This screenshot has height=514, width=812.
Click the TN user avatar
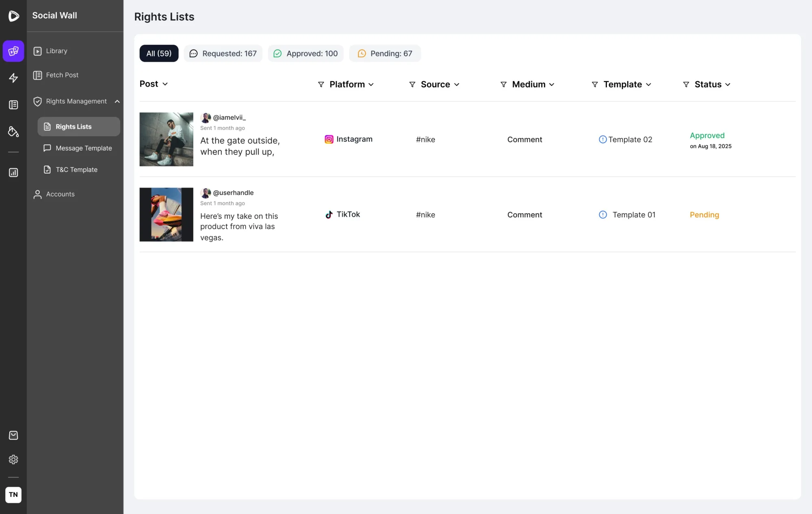13,495
